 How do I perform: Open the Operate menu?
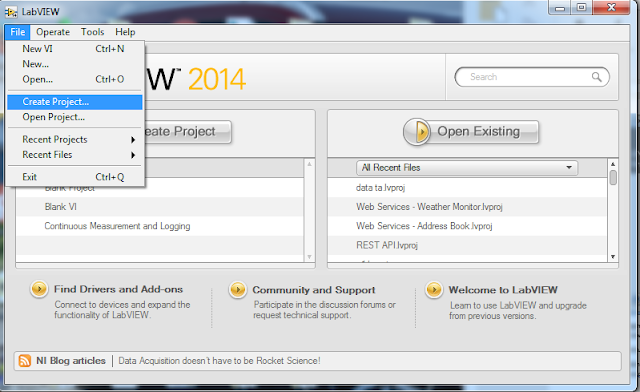click(x=53, y=32)
